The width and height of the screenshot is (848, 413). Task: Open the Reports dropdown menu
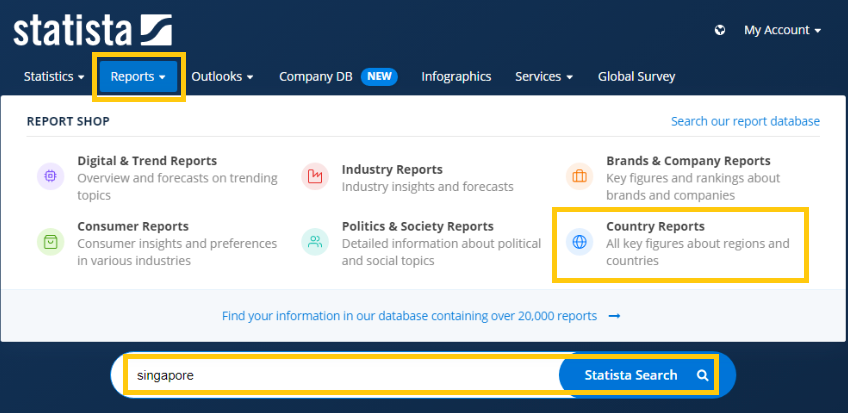point(138,77)
